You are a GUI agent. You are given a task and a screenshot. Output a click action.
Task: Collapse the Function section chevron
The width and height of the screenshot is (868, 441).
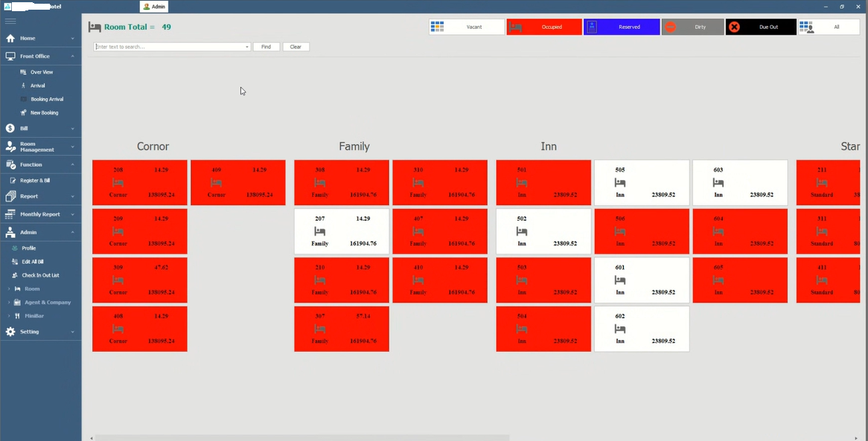72,165
